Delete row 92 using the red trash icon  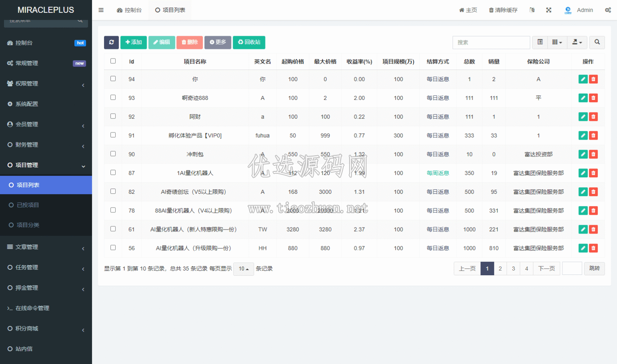click(593, 117)
